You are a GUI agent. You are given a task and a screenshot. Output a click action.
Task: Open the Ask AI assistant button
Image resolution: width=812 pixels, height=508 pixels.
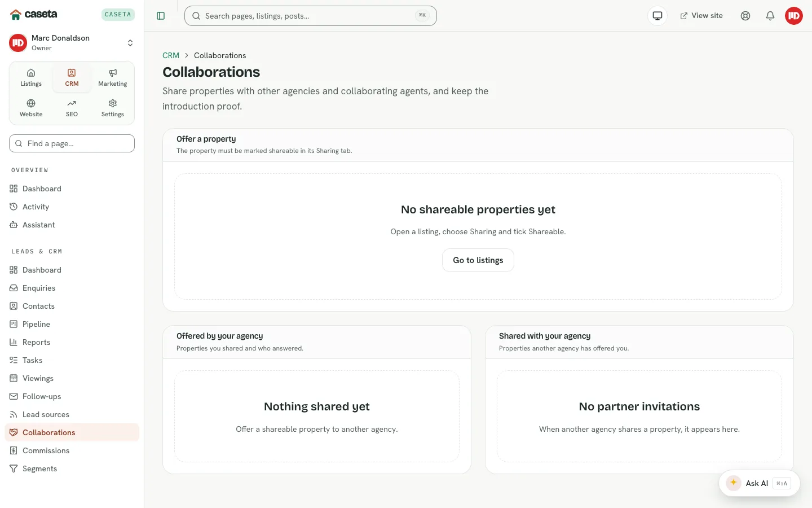coord(759,483)
